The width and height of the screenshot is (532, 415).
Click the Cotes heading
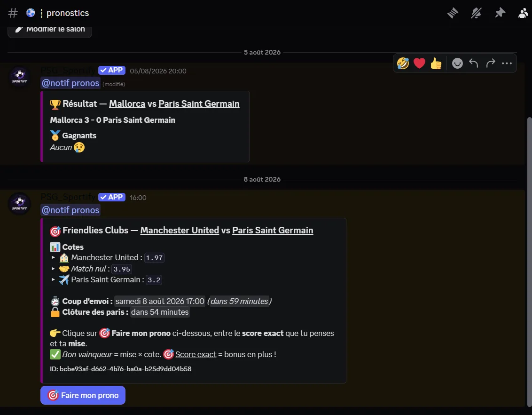click(72, 247)
